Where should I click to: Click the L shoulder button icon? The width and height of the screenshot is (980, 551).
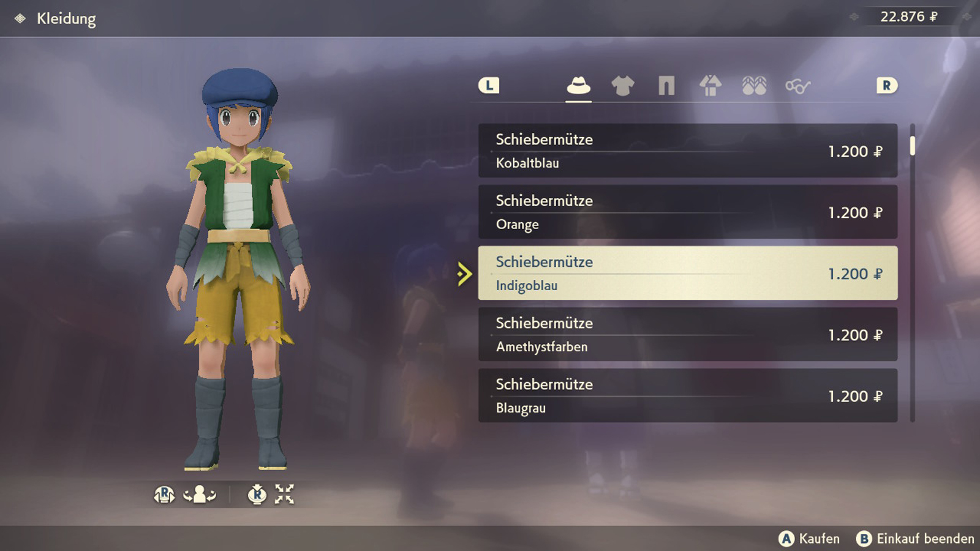pos(489,86)
